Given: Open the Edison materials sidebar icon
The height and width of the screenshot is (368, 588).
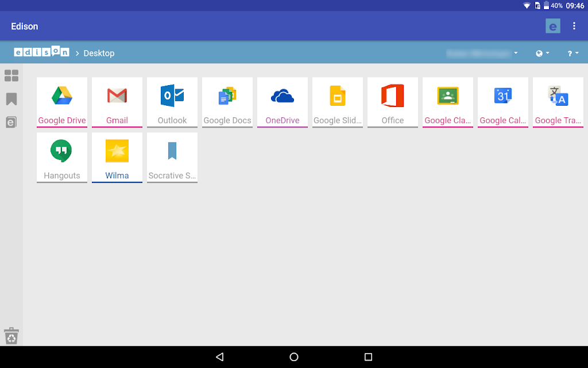Looking at the screenshot, I should tap(11, 122).
